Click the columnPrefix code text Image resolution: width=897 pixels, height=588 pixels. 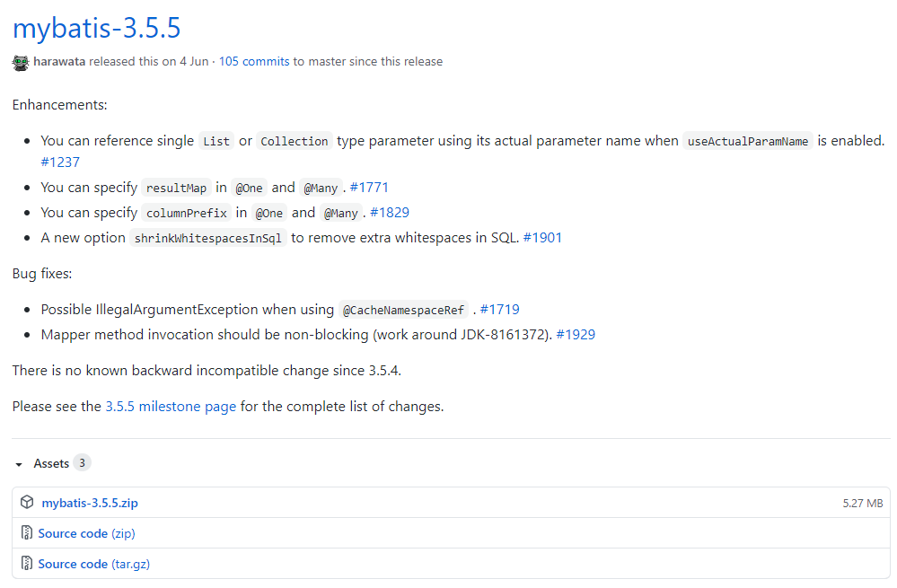(x=187, y=213)
